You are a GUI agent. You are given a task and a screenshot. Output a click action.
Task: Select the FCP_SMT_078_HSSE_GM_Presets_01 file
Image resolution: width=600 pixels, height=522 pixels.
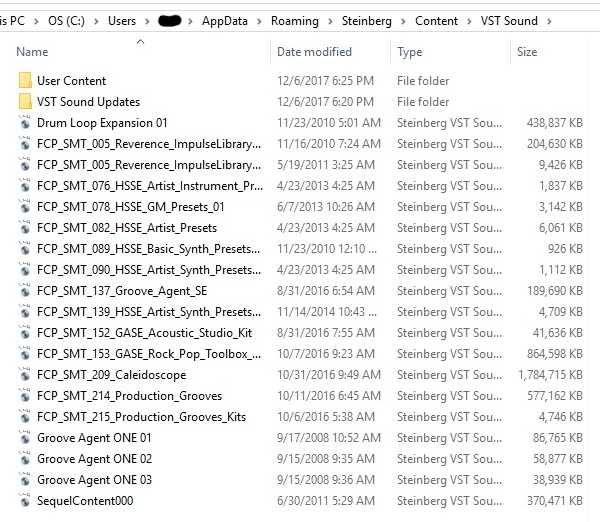pyautogui.click(x=131, y=207)
